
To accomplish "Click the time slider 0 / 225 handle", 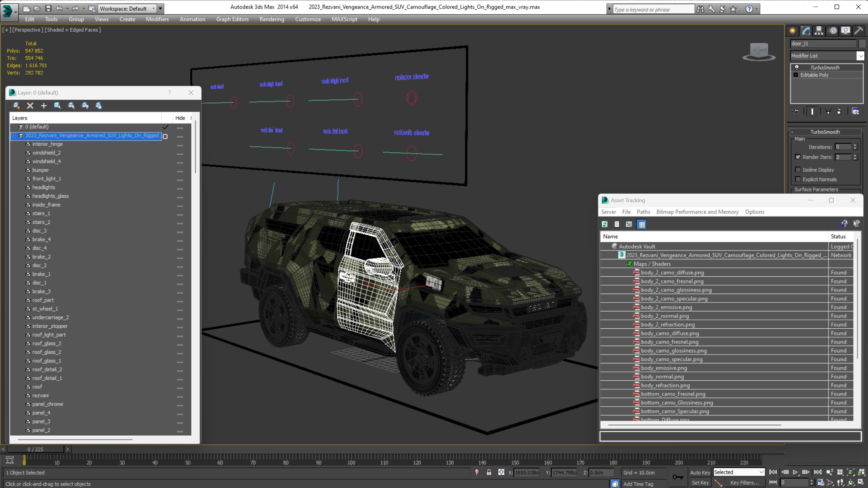I will 35,449.
